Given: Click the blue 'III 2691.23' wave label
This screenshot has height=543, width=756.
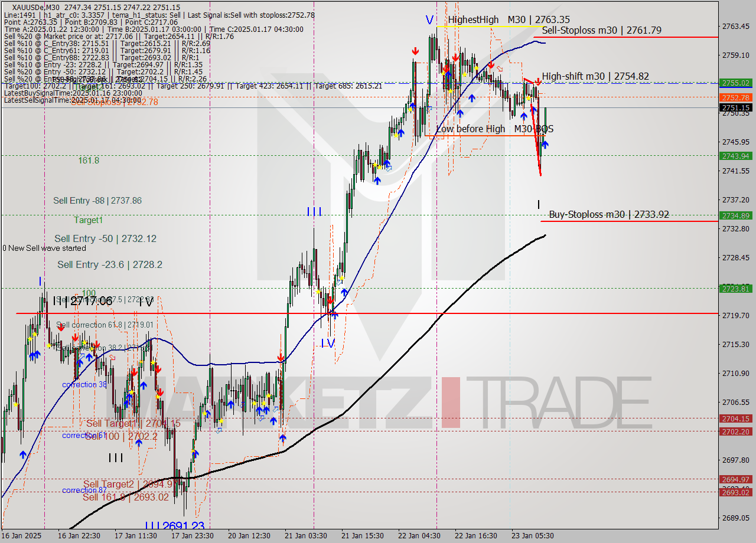Looking at the screenshot, I should coord(175,525).
